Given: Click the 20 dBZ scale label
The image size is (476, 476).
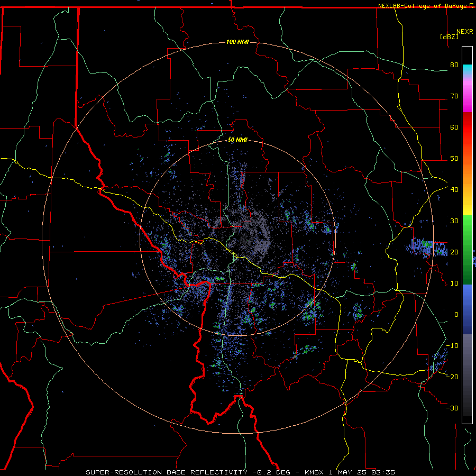Looking at the screenshot, I should click(x=454, y=252).
